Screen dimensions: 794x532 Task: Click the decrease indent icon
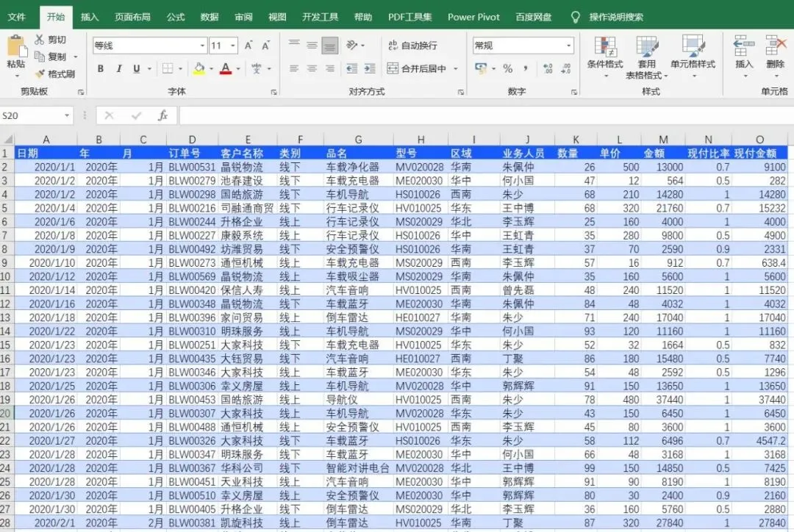point(352,68)
